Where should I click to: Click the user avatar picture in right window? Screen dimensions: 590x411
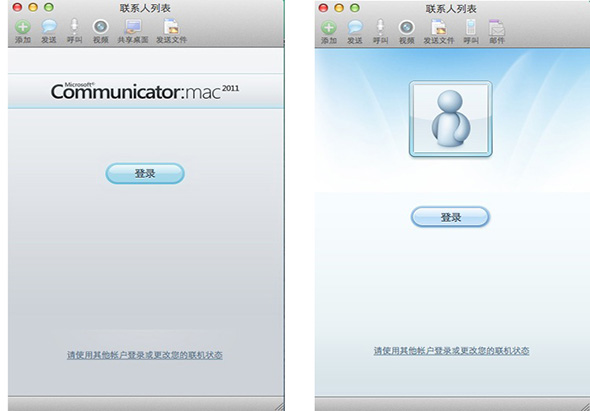pyautogui.click(x=450, y=118)
